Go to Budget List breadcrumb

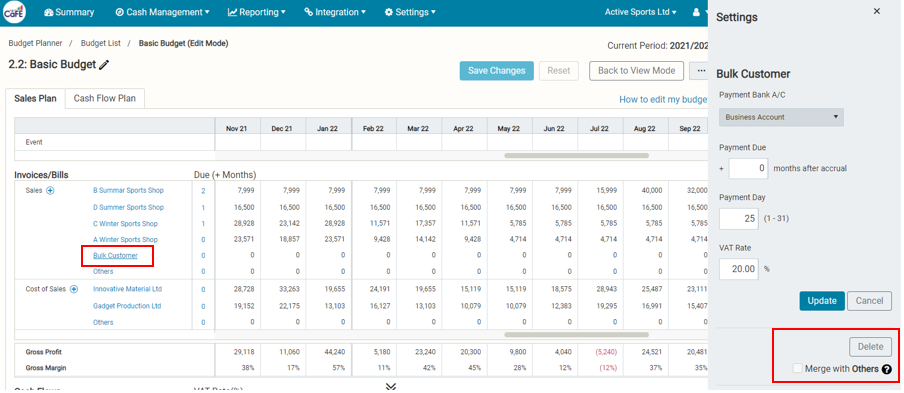101,43
